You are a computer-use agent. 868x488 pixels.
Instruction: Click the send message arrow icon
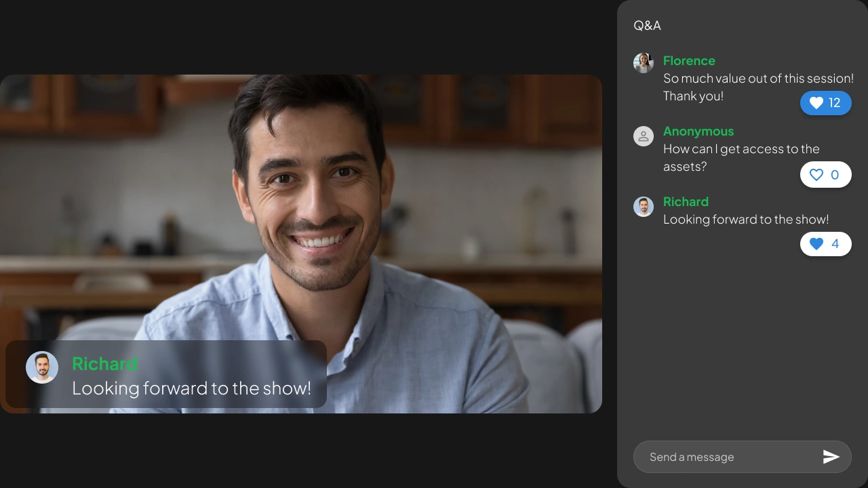click(x=832, y=457)
